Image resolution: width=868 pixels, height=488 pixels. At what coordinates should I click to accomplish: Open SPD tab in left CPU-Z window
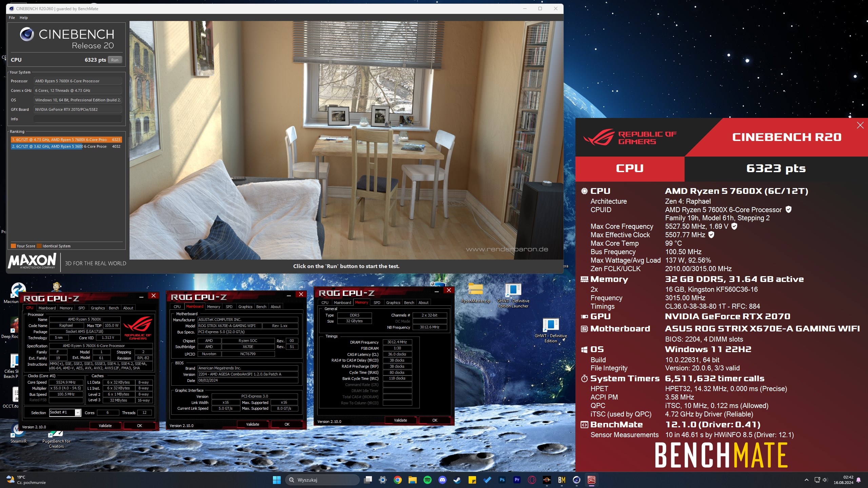tap(82, 308)
